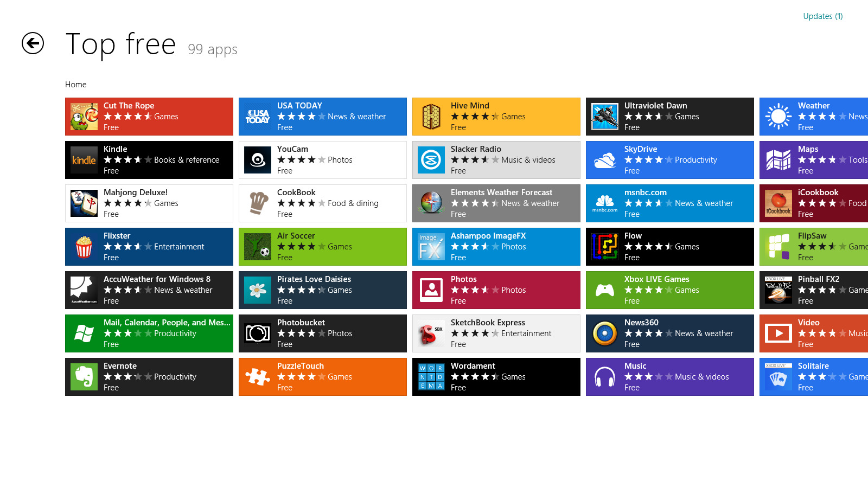The width and height of the screenshot is (868, 488).
Task: Click the 'CookBook' title text
Action: 296,192
